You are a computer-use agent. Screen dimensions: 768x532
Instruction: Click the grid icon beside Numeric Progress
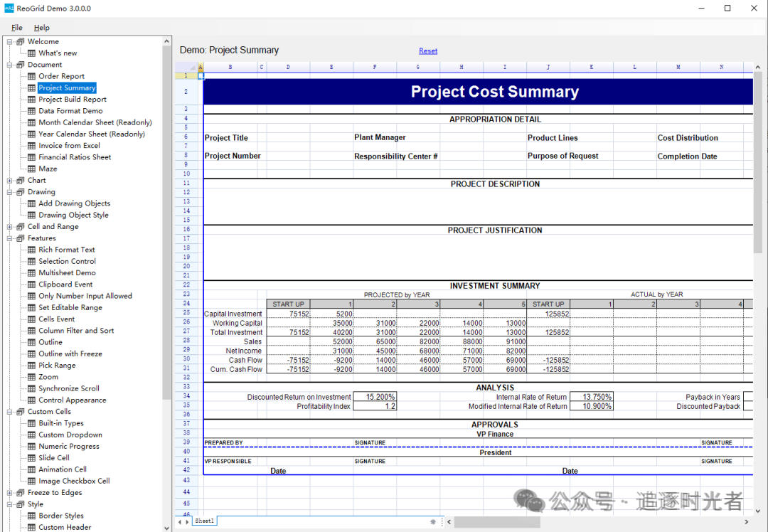(31, 447)
